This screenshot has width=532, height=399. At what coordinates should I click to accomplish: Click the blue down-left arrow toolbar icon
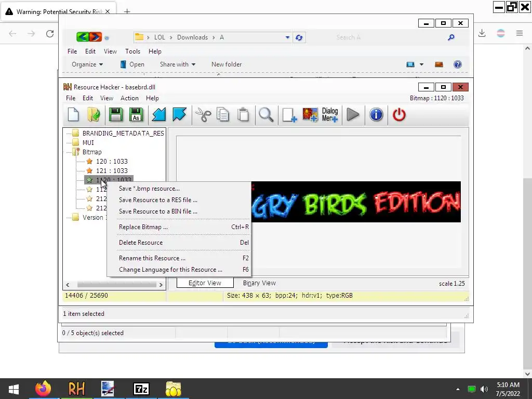pos(159,115)
